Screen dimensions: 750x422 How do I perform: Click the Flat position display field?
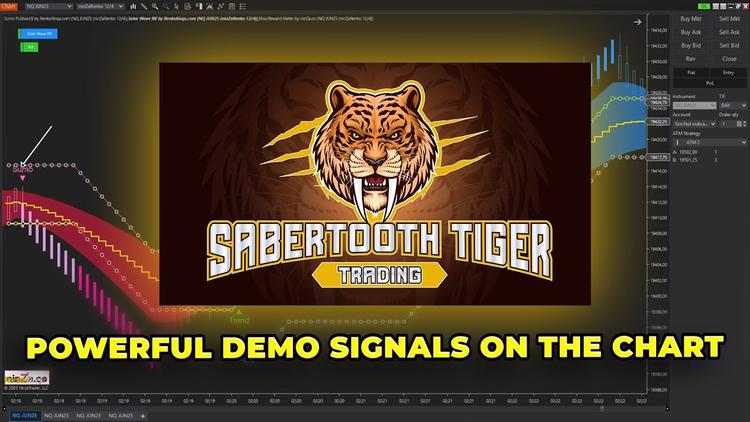click(x=691, y=73)
